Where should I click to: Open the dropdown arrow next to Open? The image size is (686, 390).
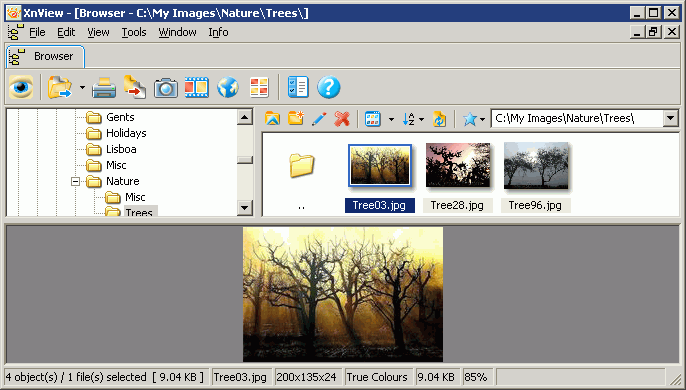82,88
